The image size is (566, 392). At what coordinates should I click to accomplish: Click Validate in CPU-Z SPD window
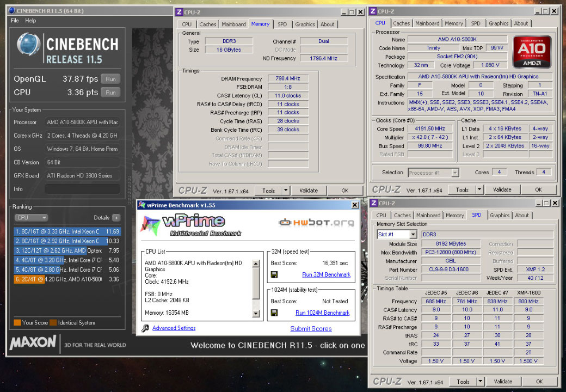pos(503,381)
